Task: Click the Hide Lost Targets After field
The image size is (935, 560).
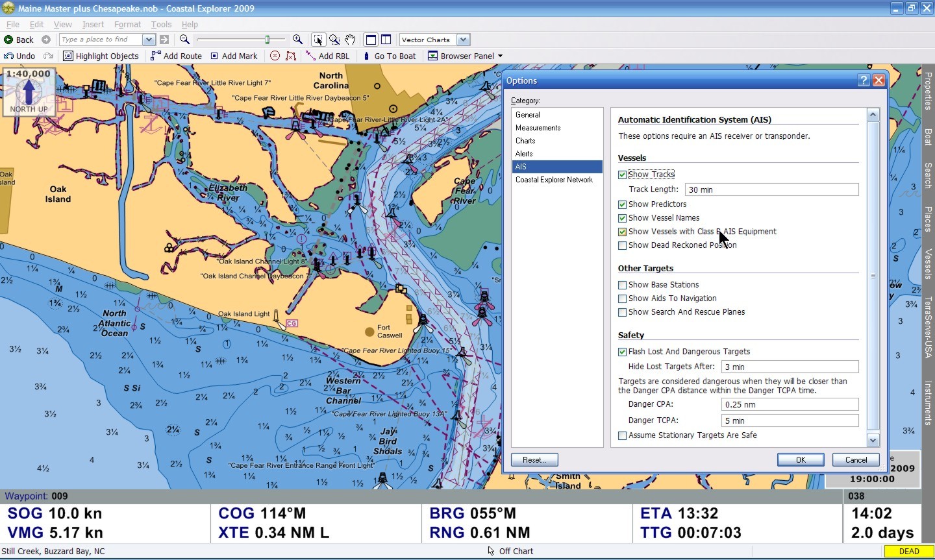Action: click(x=790, y=367)
